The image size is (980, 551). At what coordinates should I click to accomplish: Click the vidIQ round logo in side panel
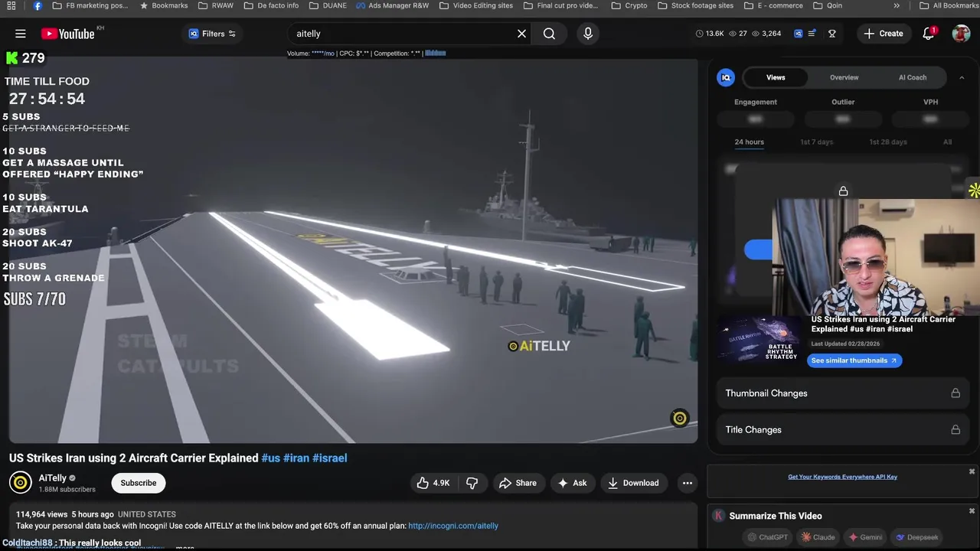pos(726,77)
